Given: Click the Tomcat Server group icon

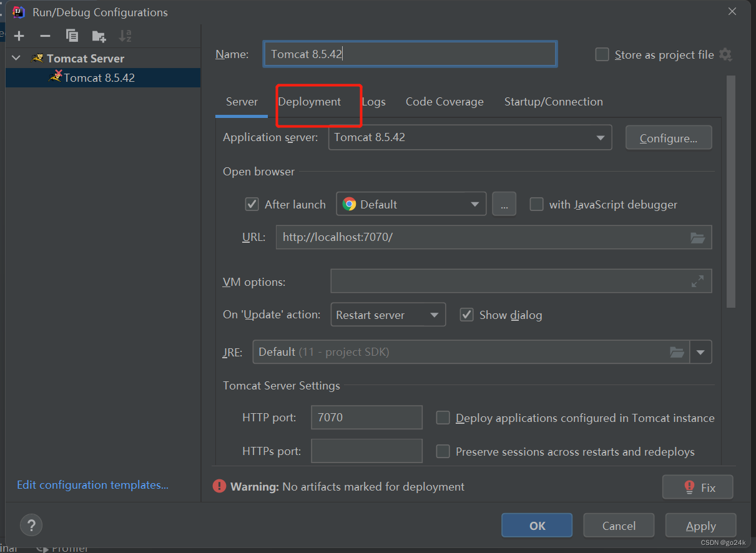Looking at the screenshot, I should pos(37,58).
